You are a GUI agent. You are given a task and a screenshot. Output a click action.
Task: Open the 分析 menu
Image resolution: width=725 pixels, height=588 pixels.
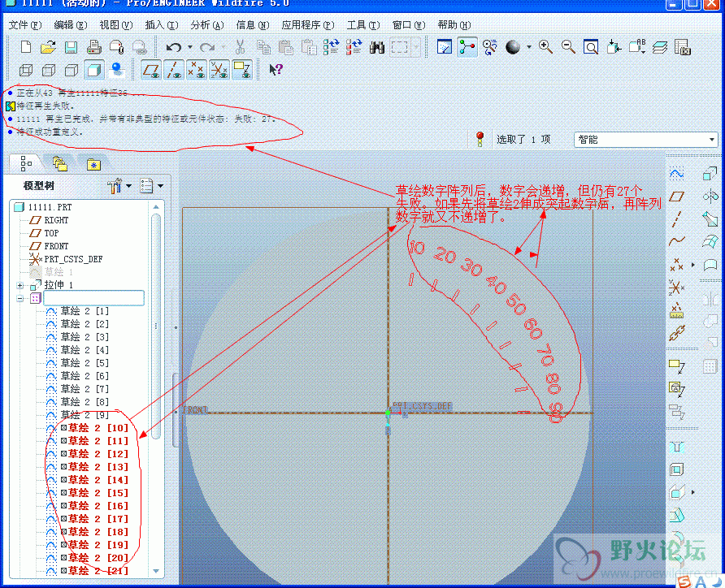pos(207,25)
